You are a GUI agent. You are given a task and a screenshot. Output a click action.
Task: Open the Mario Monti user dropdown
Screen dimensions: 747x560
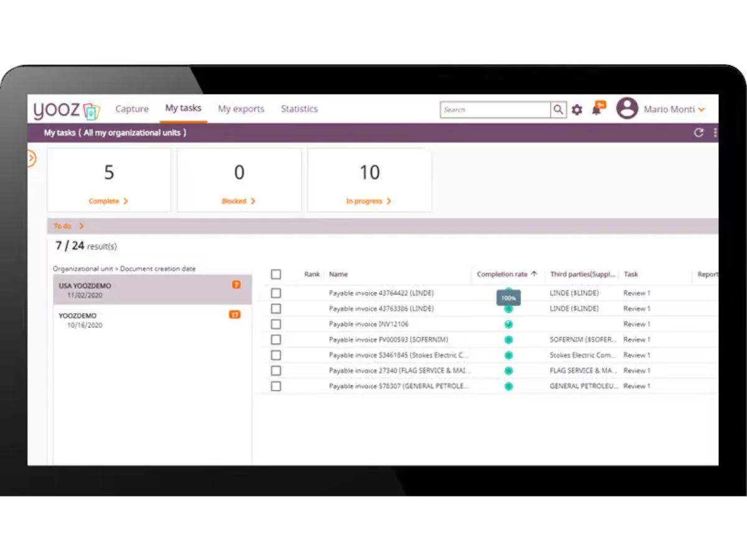[674, 110]
